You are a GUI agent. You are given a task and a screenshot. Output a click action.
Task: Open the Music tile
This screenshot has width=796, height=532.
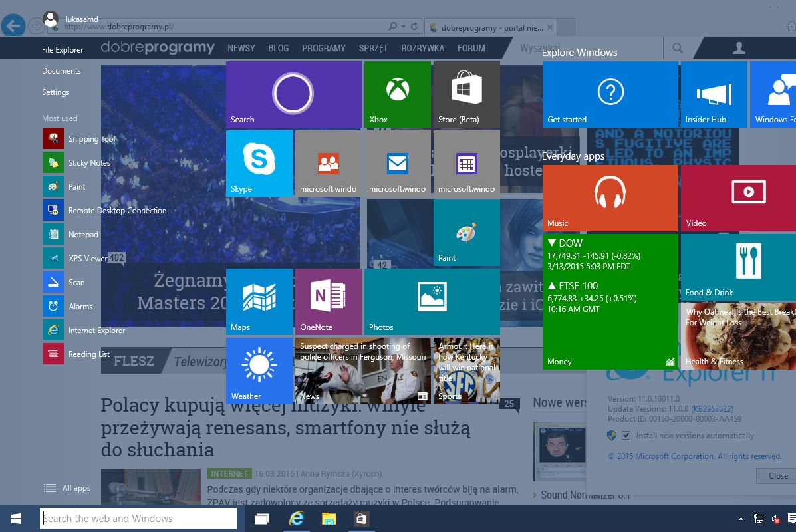(610, 198)
